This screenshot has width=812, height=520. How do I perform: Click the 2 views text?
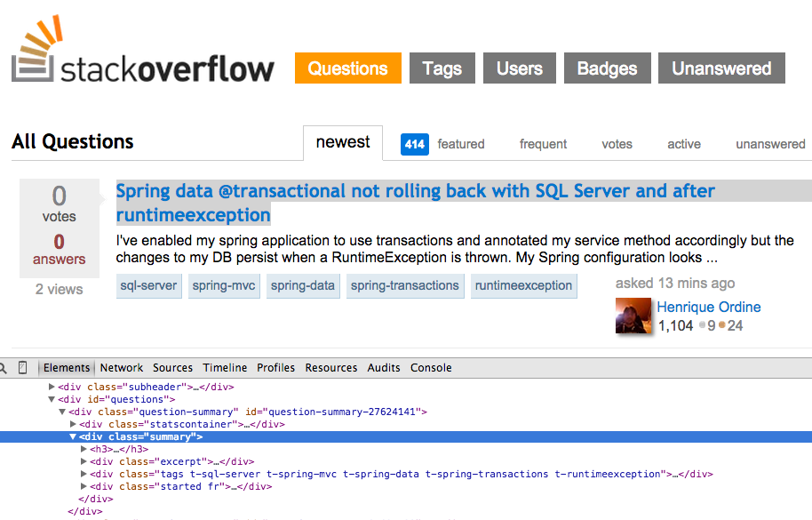(x=59, y=289)
